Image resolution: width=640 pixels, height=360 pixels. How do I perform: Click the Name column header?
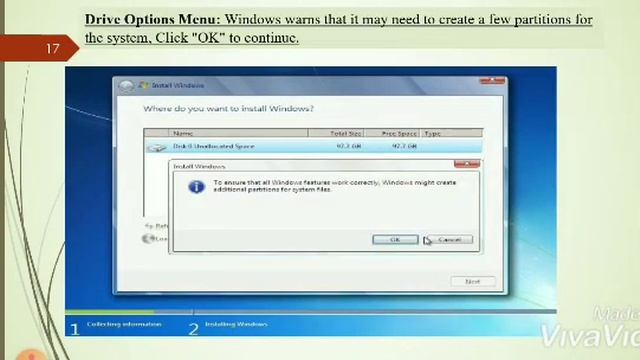(238, 133)
